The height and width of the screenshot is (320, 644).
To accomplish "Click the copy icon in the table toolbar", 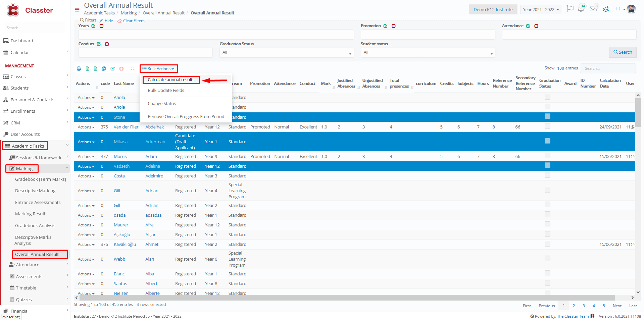I will pos(104,69).
